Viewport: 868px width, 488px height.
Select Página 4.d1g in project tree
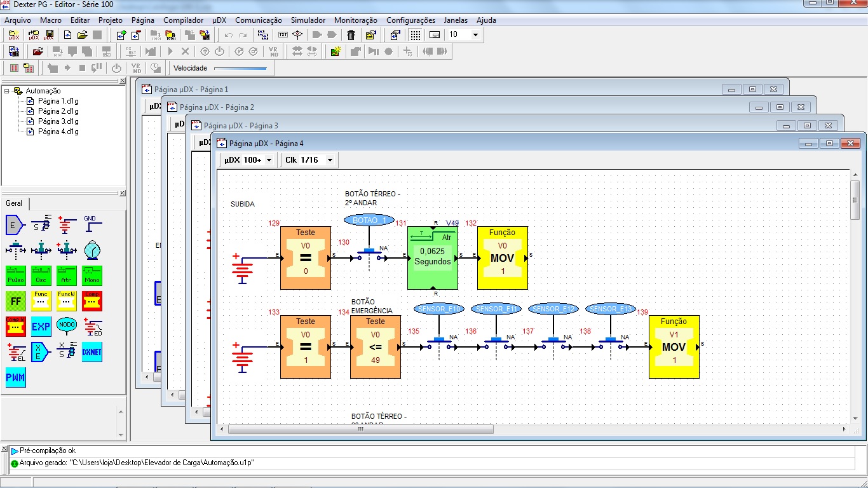(58, 132)
